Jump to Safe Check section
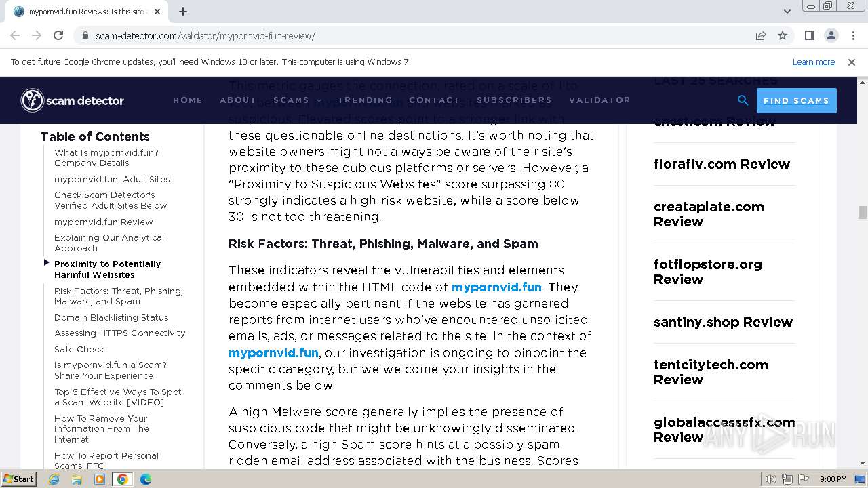The image size is (868, 488). tap(79, 350)
